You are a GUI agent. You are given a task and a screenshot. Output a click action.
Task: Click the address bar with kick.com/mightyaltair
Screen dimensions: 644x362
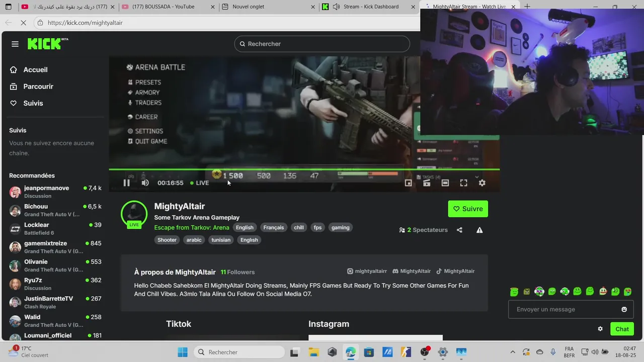pyautogui.click(x=226, y=23)
